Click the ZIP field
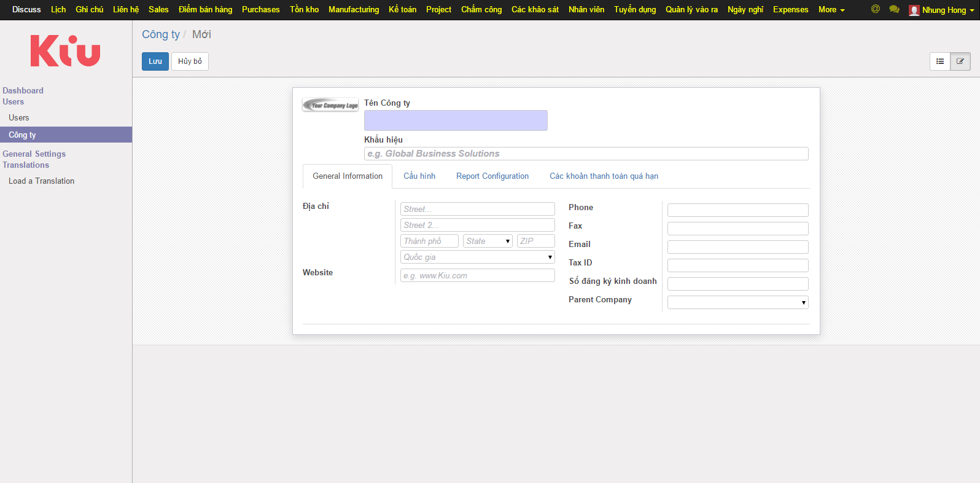Viewport: 980px width, 483px height. click(x=536, y=241)
